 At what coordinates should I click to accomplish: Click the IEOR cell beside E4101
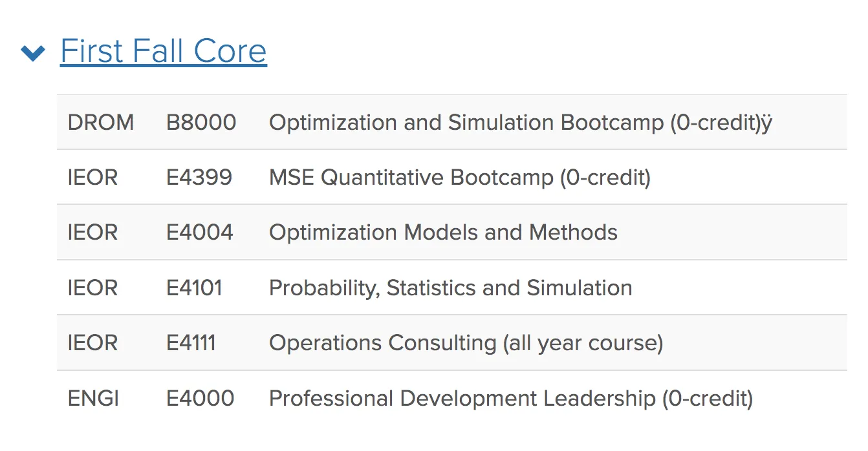(x=93, y=288)
